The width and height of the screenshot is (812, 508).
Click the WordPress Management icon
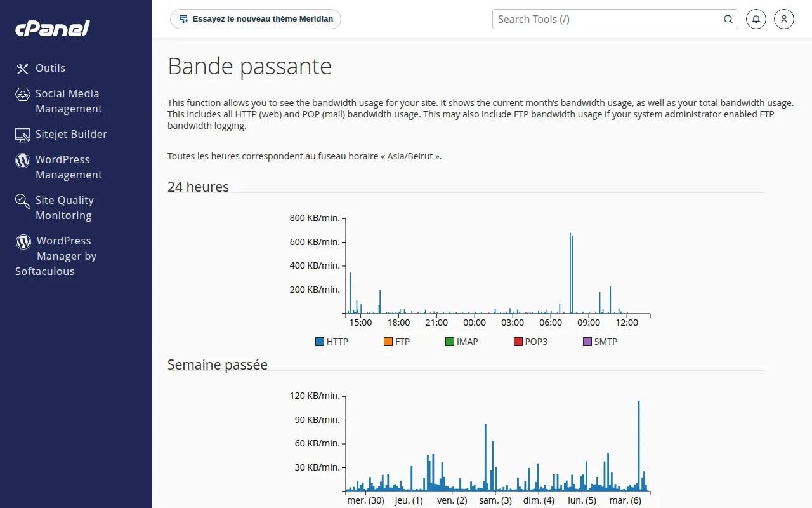pyautogui.click(x=23, y=160)
